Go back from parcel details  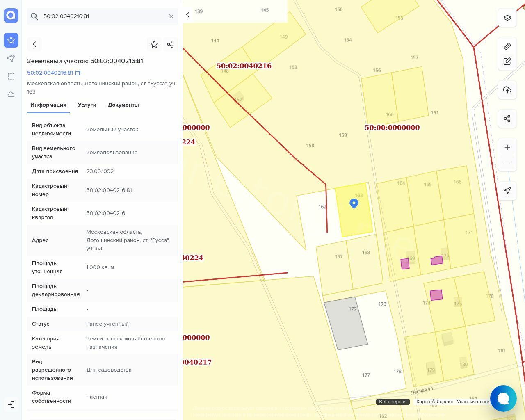point(34,44)
